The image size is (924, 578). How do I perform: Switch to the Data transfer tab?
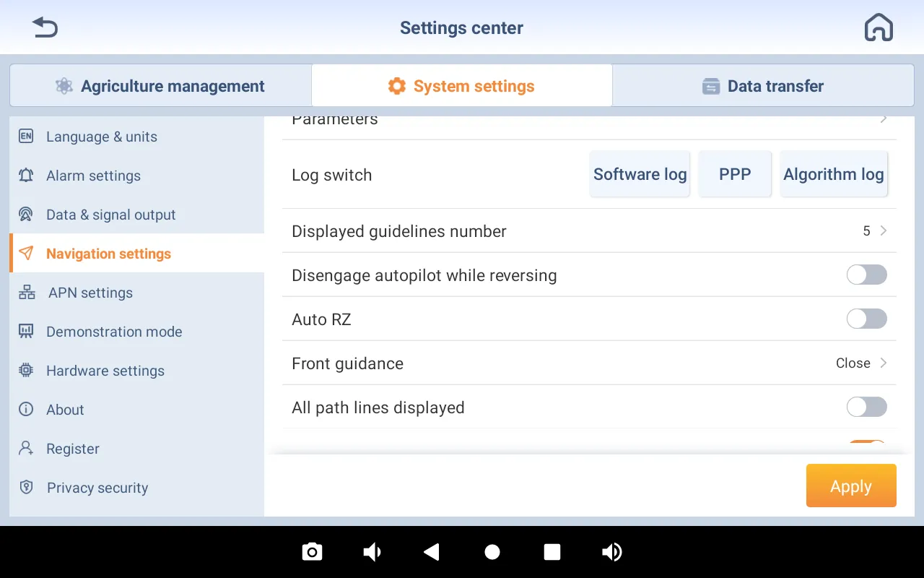762,85
